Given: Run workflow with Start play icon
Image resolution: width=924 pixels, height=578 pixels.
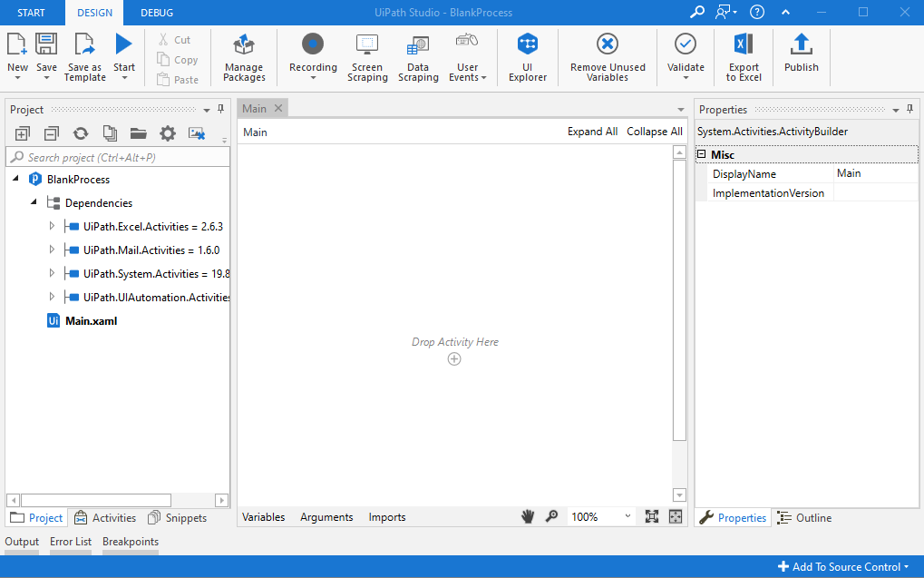Looking at the screenshot, I should click(x=123, y=44).
